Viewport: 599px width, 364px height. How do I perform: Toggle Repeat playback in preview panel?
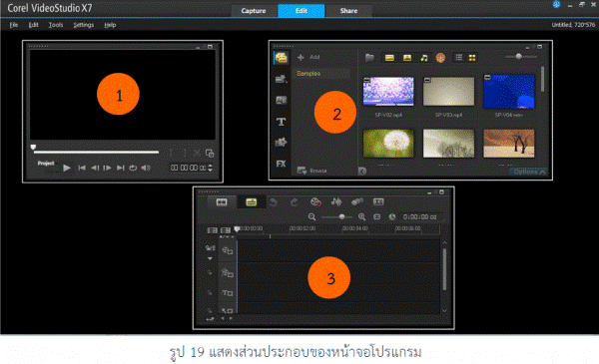click(133, 168)
